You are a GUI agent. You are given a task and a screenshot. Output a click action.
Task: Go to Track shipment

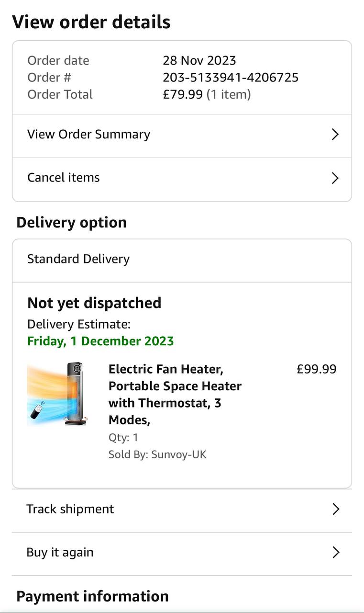click(70, 509)
